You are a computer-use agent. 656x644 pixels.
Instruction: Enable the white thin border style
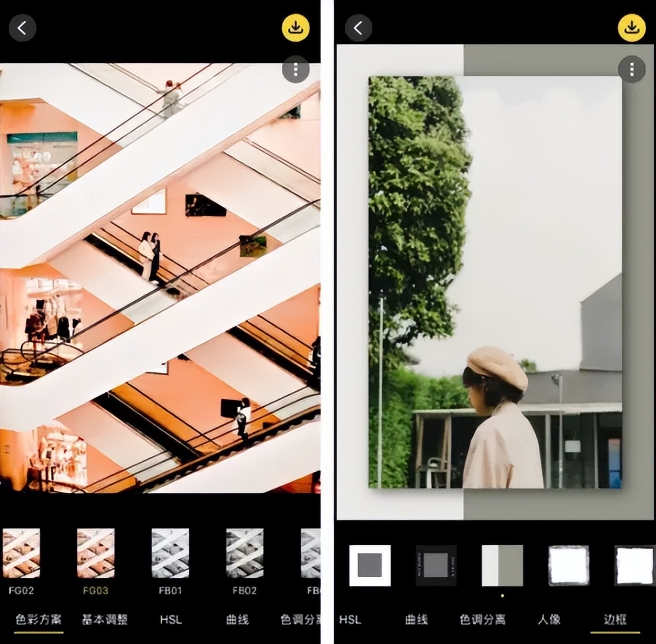point(370,565)
